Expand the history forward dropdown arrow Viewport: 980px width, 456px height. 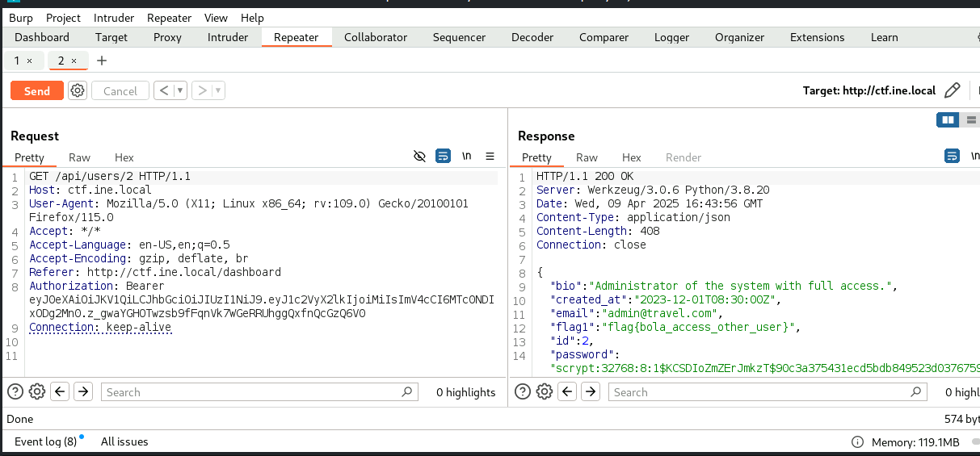click(x=218, y=91)
